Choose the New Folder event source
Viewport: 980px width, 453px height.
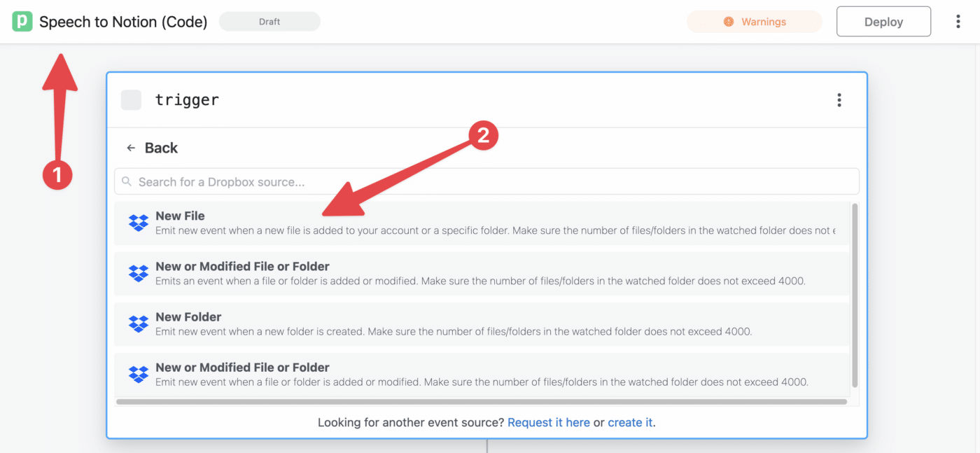coord(482,324)
